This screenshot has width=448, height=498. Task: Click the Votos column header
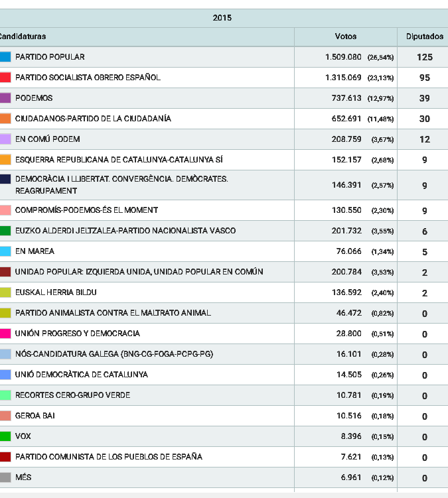coord(346,36)
